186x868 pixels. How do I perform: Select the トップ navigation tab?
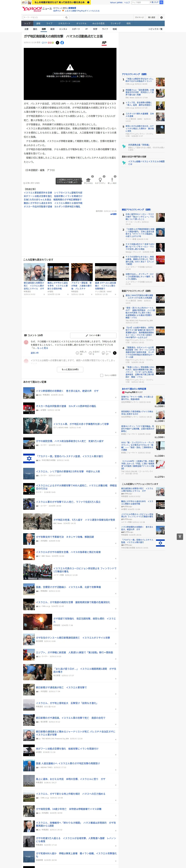click(x=27, y=24)
